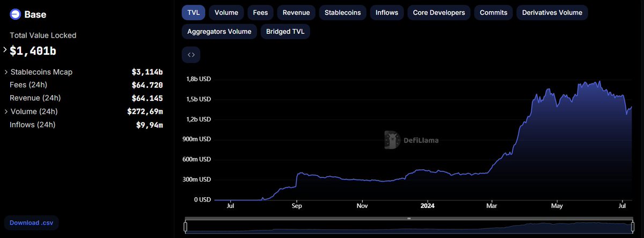Click the Nov label on the time axis
Screen dimensions: 644x238
point(362,205)
